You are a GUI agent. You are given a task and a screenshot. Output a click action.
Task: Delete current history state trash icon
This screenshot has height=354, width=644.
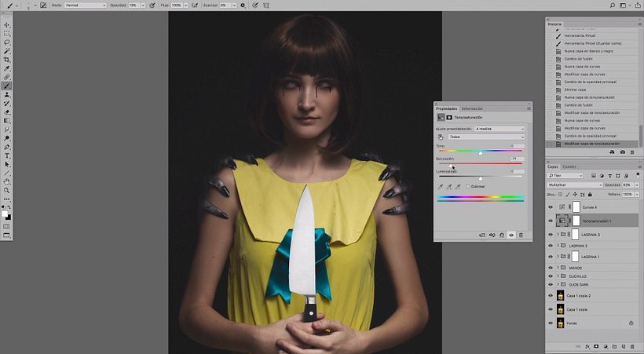[632, 152]
